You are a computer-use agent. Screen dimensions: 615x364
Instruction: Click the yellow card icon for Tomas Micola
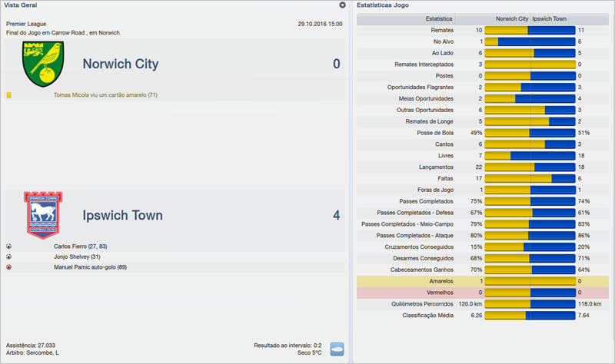[x=9, y=95]
